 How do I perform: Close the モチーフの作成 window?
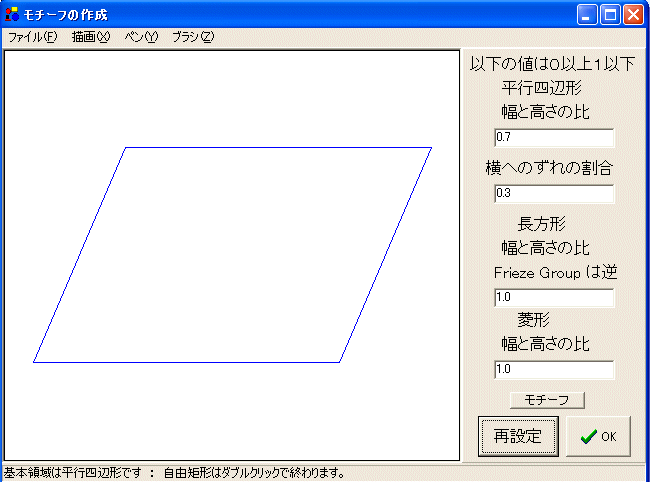pos(633,15)
